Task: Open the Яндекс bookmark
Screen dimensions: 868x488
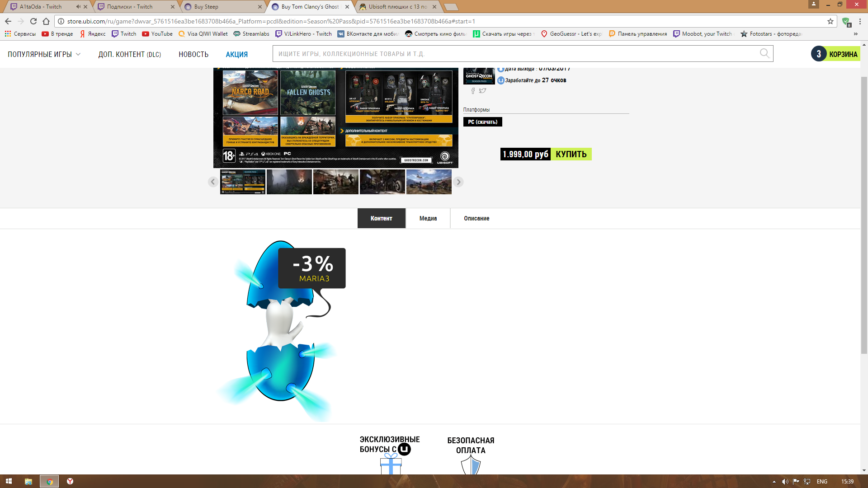Action: (x=93, y=34)
